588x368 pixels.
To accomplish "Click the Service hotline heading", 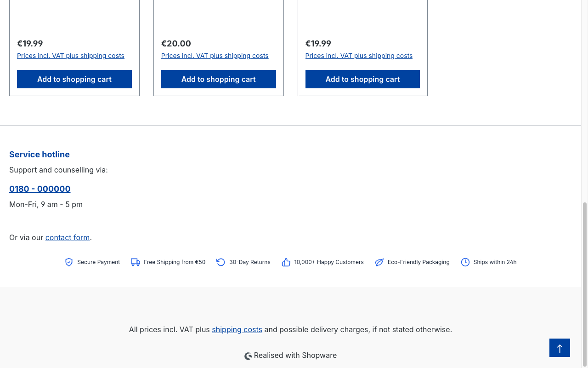I will pos(40,155).
